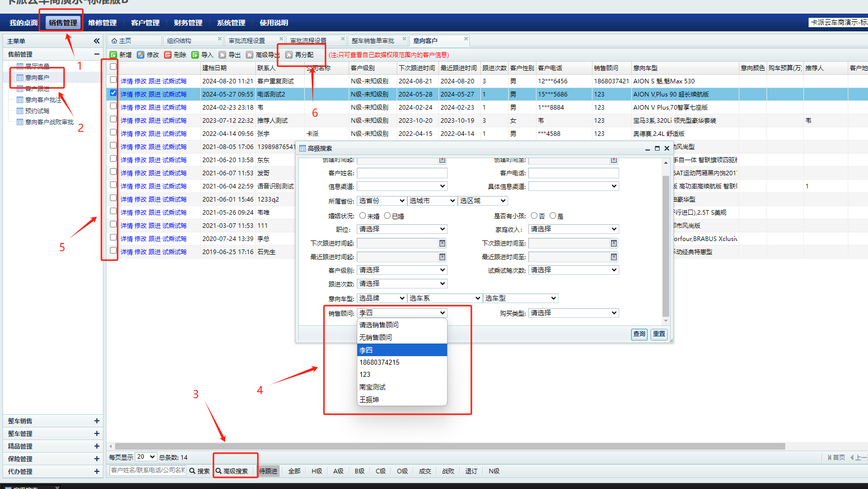Click the 导入 (import) toolbar icon
The height and width of the screenshot is (489, 868).
[195, 55]
